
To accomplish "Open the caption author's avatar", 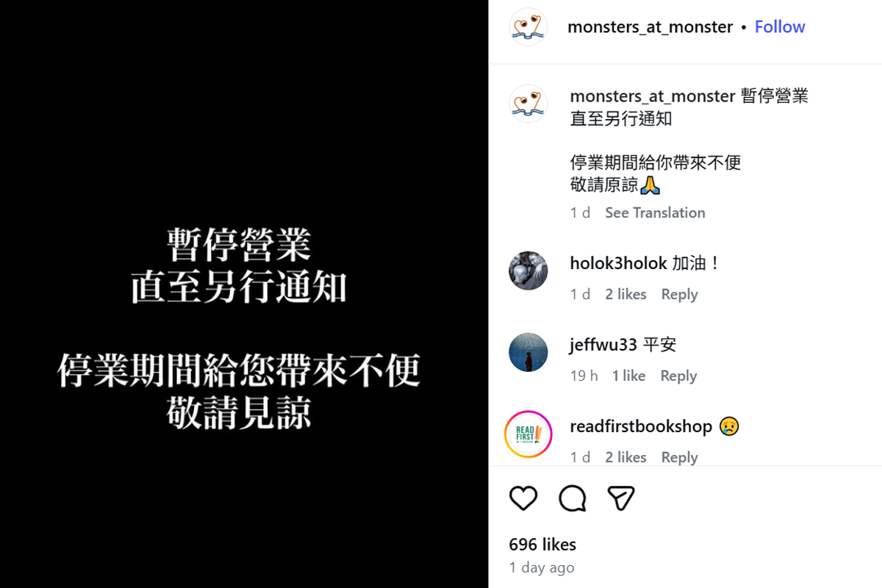I will (x=528, y=104).
